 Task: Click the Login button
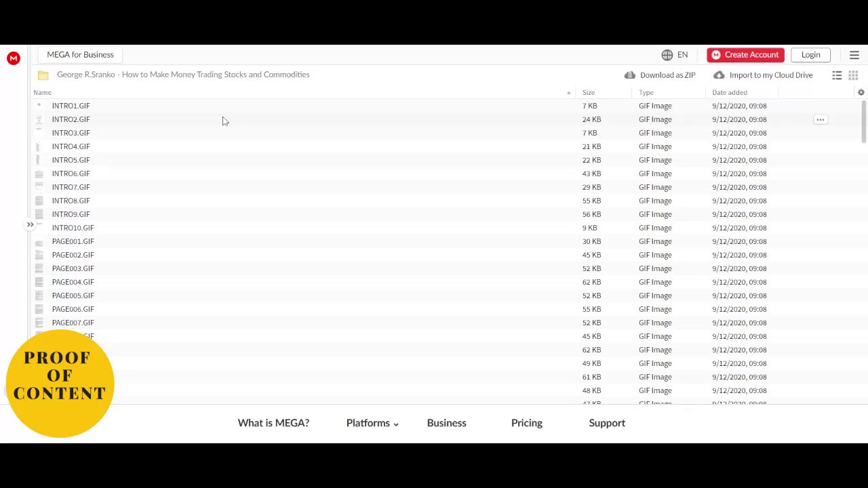coord(810,55)
